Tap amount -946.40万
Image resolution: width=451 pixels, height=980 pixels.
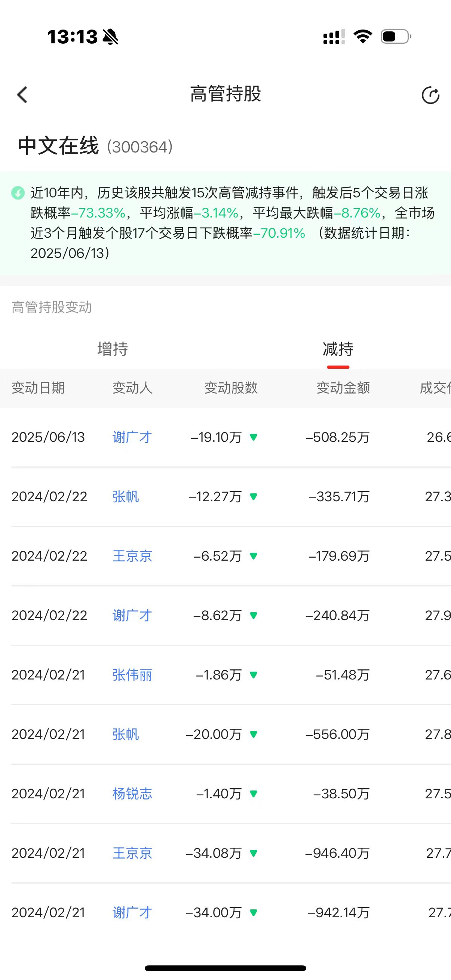pyautogui.click(x=338, y=853)
